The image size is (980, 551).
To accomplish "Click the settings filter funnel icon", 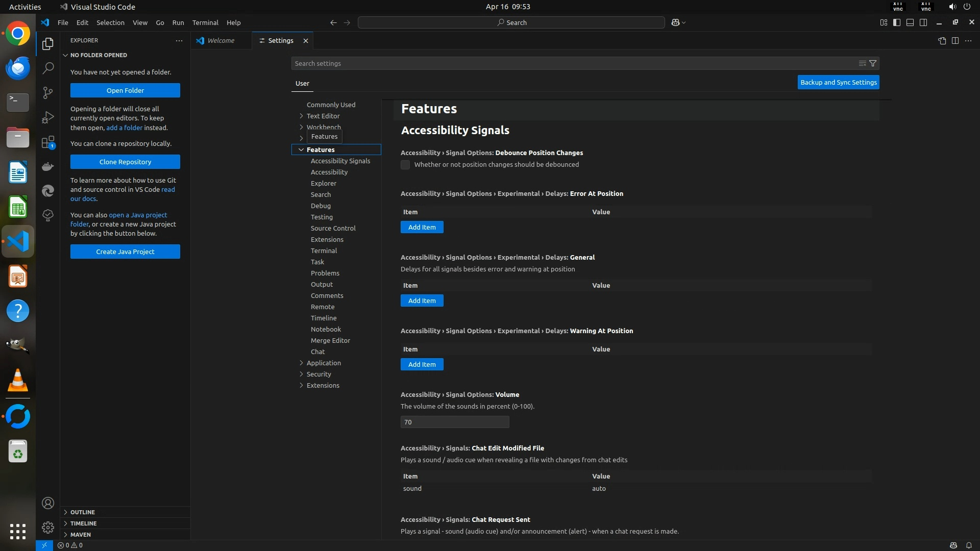I will point(873,63).
